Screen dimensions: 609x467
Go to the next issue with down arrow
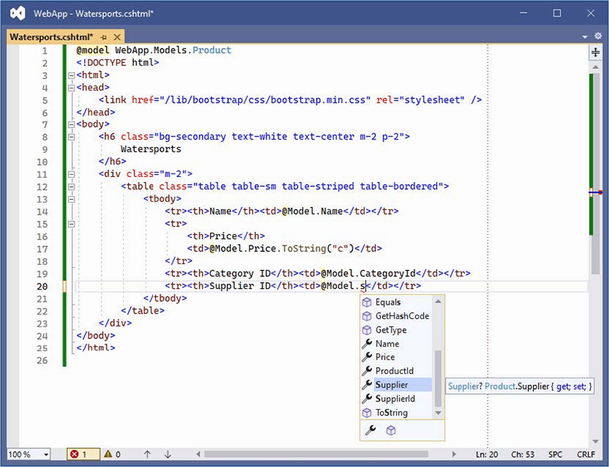pos(168,454)
